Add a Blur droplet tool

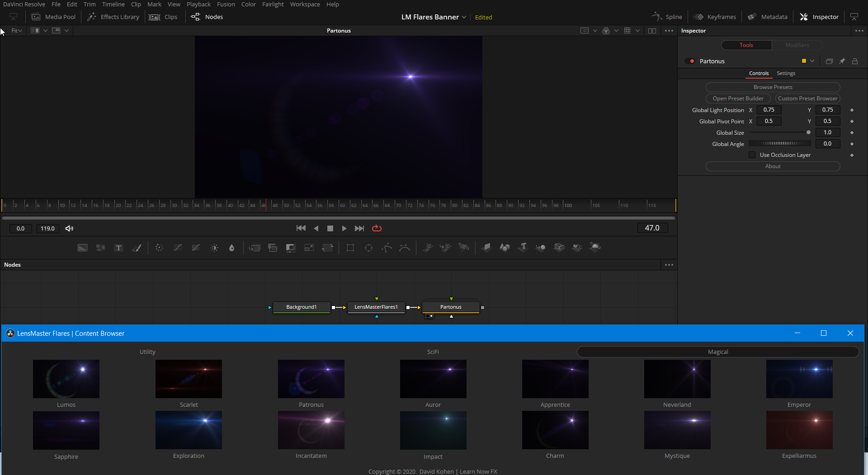point(232,248)
